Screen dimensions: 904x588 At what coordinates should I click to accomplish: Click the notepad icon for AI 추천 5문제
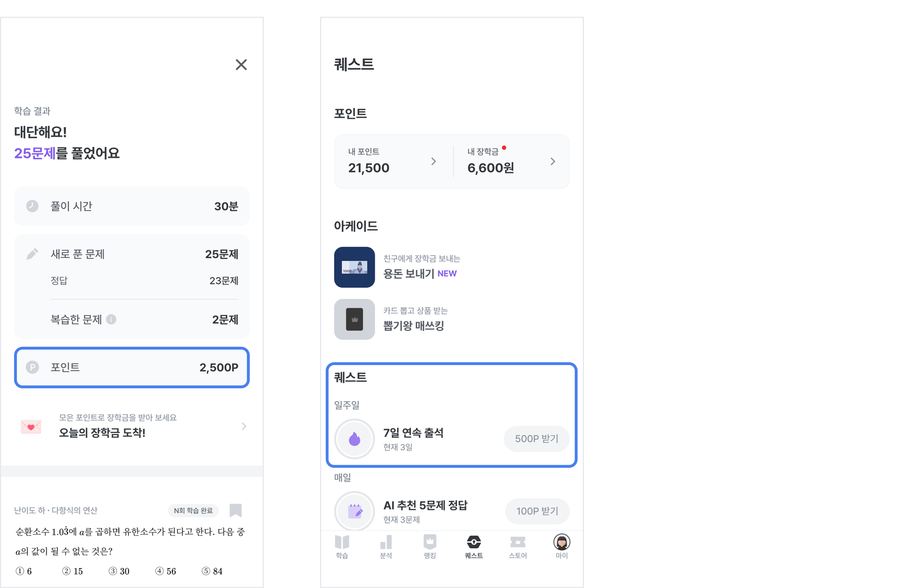point(354,511)
